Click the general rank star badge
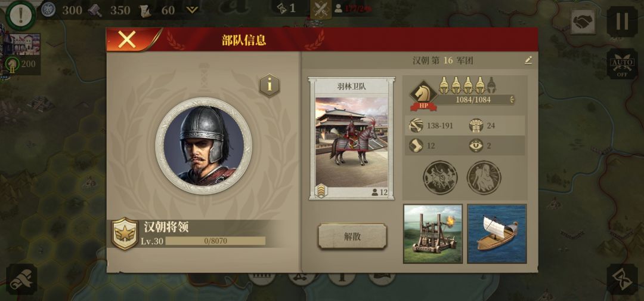Image resolution: width=644 pixels, height=301 pixels. 125,234
